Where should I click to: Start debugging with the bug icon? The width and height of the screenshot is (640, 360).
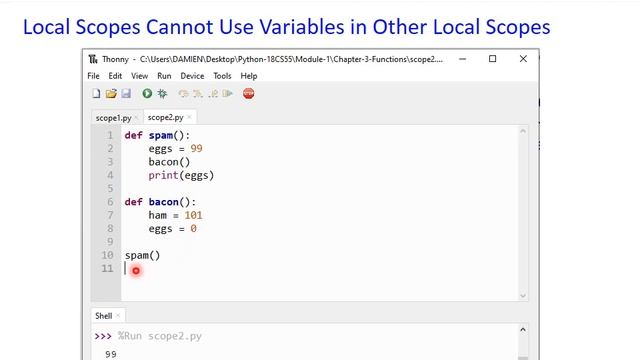click(162, 93)
